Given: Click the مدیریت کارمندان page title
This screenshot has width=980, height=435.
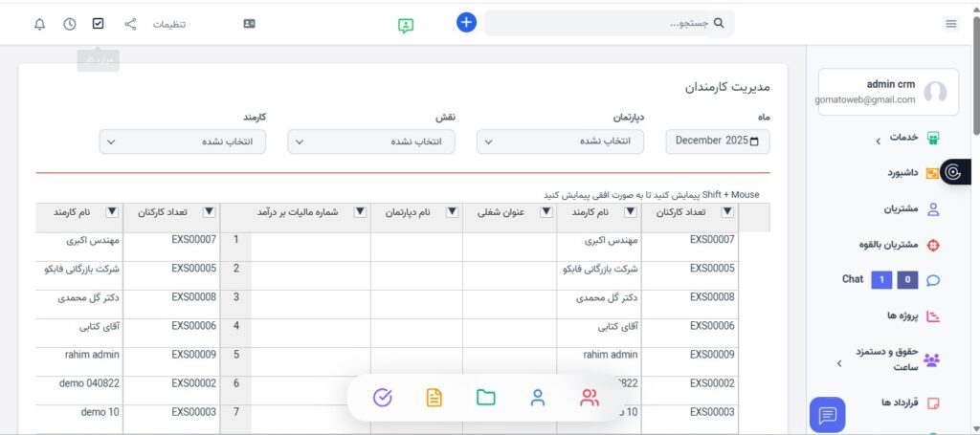Looking at the screenshot, I should click(726, 87).
